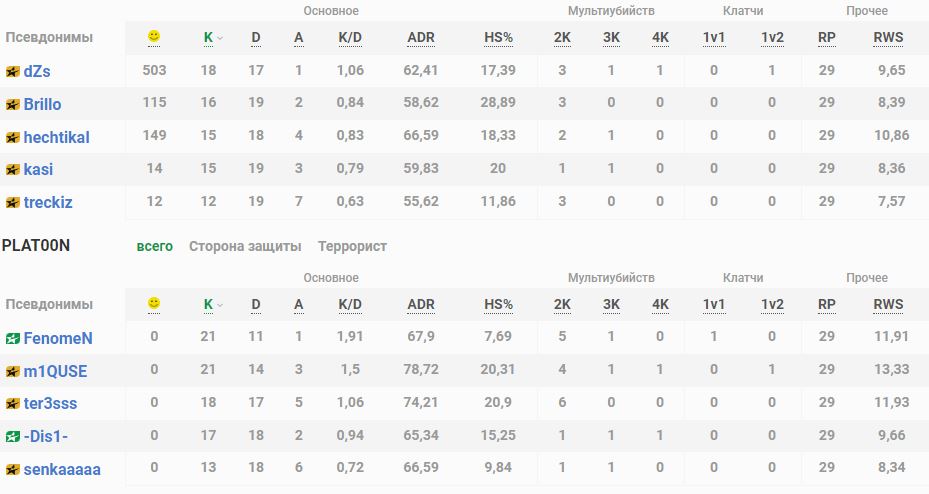
Task: Select the всего tab
Action: point(155,246)
